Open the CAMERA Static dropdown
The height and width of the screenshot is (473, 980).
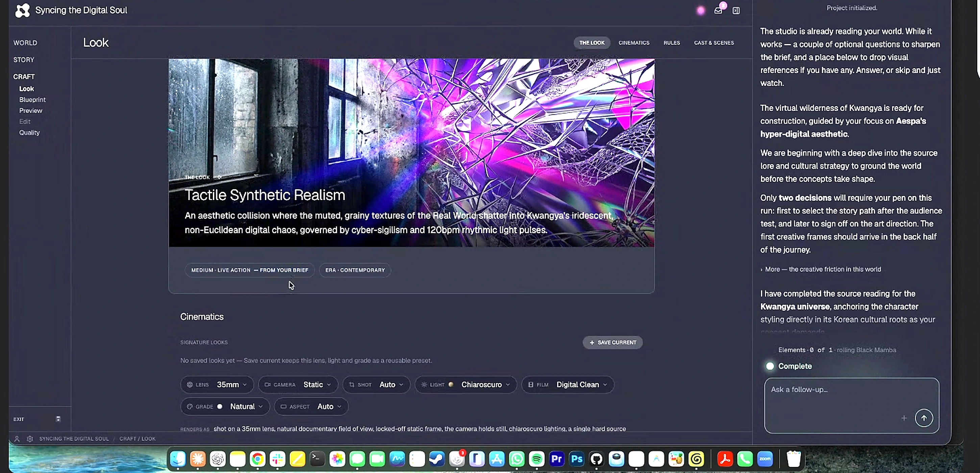point(298,384)
